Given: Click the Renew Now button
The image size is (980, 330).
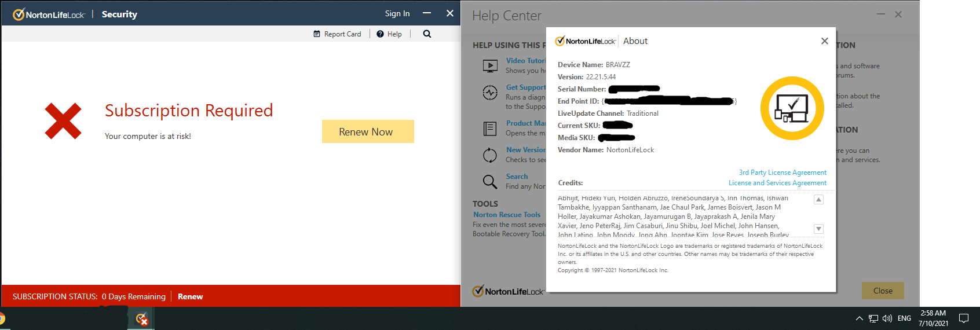Looking at the screenshot, I should (368, 131).
